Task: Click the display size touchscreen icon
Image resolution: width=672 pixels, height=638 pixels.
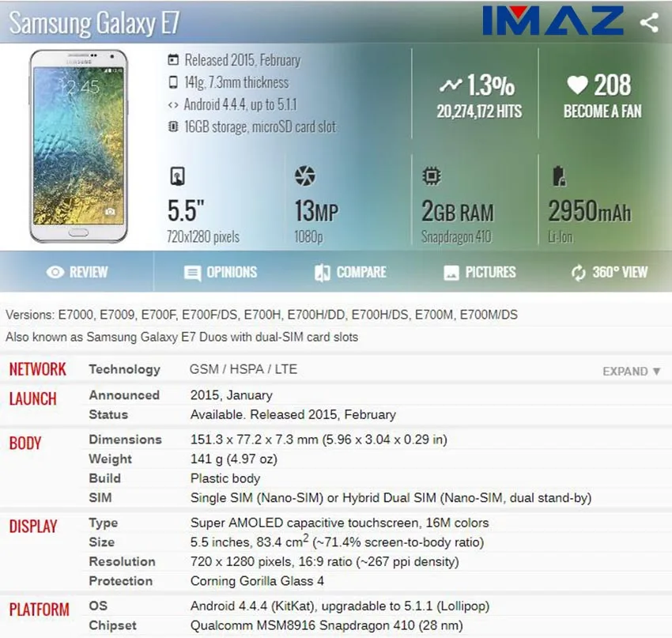Action: (x=177, y=176)
